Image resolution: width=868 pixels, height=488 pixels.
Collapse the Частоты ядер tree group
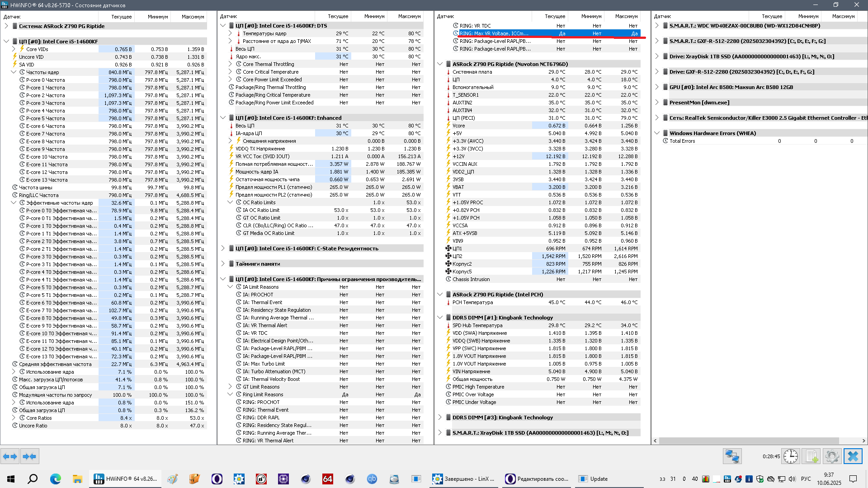(x=14, y=72)
